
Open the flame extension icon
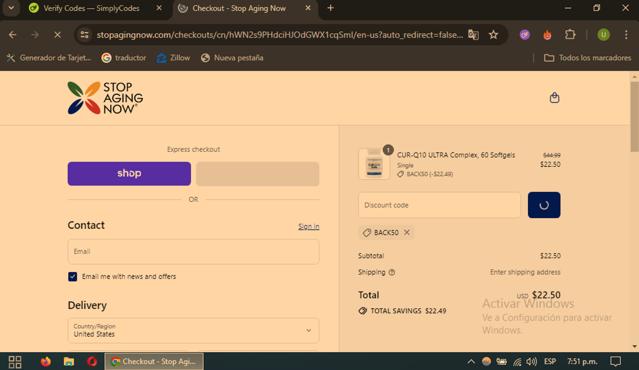[547, 35]
